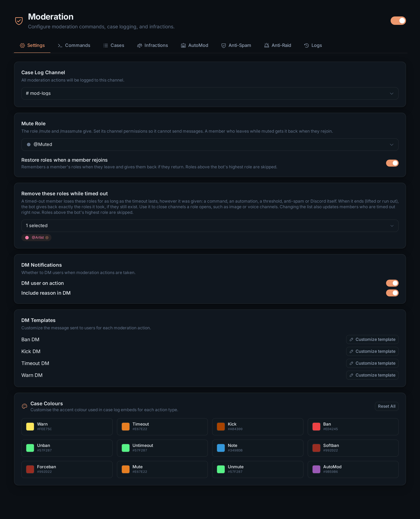Viewport: 420px width, 519px height.
Task: Click the AutoMod #9B59B6 hex value
Action: pyautogui.click(x=330, y=472)
